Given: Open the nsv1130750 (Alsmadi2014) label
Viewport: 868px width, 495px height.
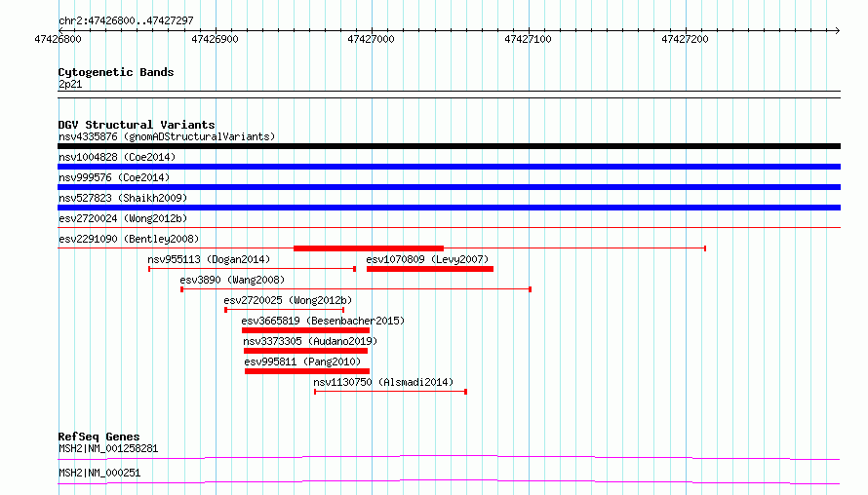Looking at the screenshot, I should [383, 382].
